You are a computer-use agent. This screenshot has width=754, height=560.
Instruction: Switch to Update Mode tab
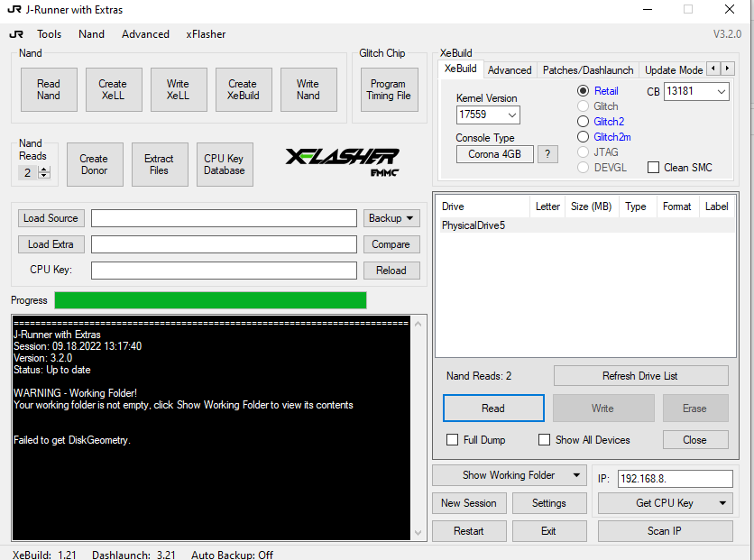[x=673, y=70]
